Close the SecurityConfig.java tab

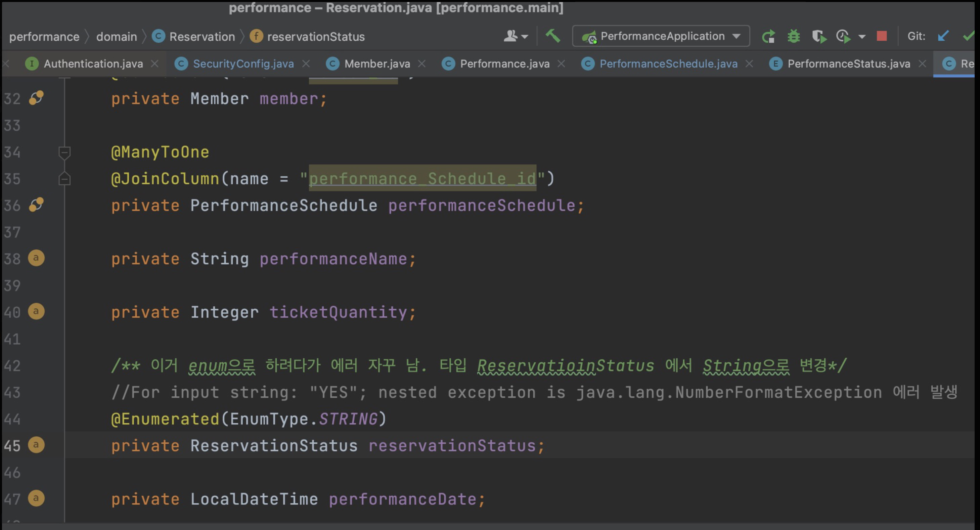pos(306,64)
